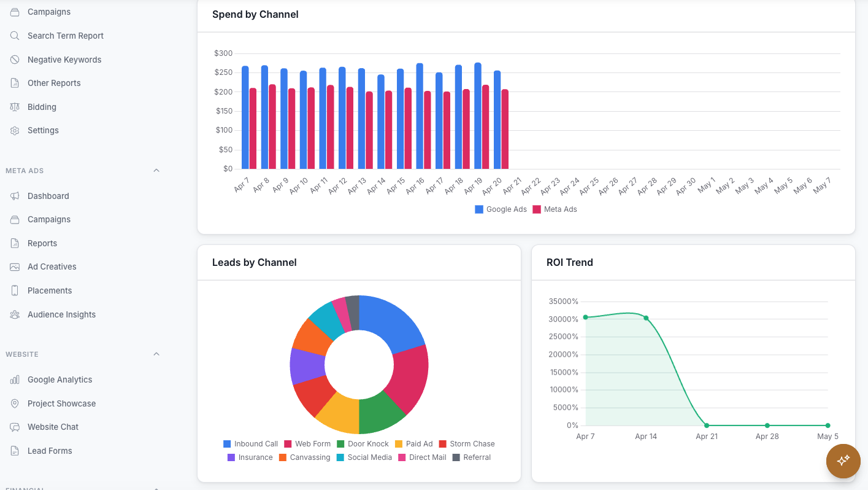868x490 pixels.
Task: Click the Lead Forms document icon
Action: [15, 451]
